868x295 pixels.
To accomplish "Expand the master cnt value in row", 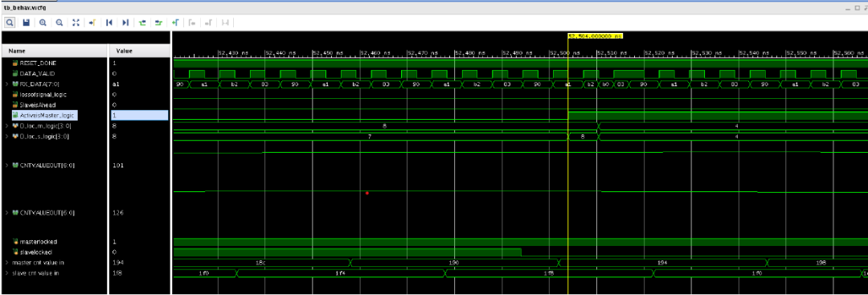I will (6, 262).
